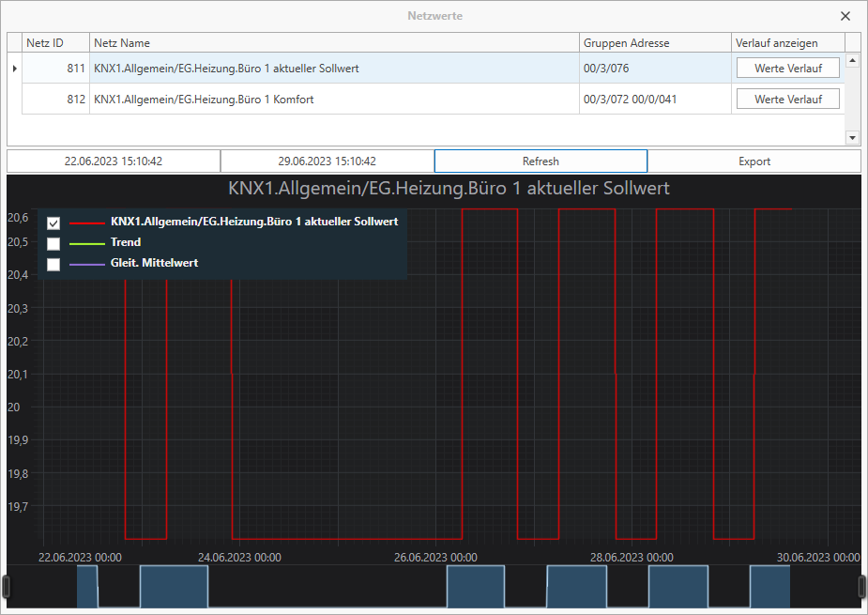The width and height of the screenshot is (868, 615).
Task: Select the Büro 1 Komfort row
Action: 434,100
